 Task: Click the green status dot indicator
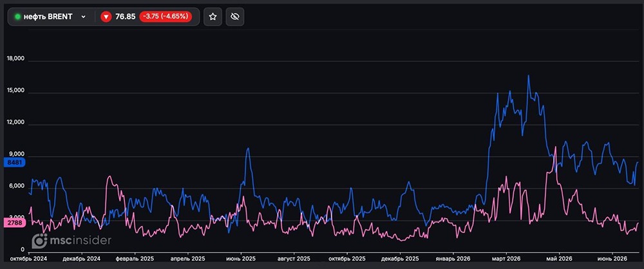click(17, 17)
